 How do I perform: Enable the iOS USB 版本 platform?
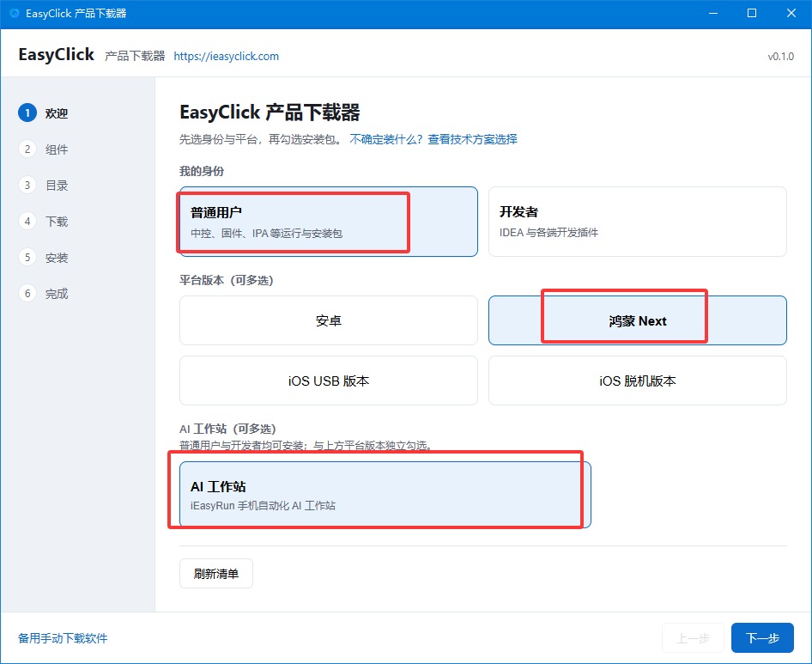coord(329,381)
